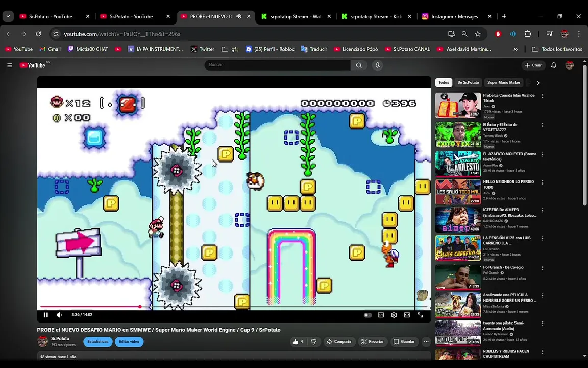This screenshot has height=368, width=588.
Task: Open Chrome three-dot menu
Action: pyautogui.click(x=579, y=34)
